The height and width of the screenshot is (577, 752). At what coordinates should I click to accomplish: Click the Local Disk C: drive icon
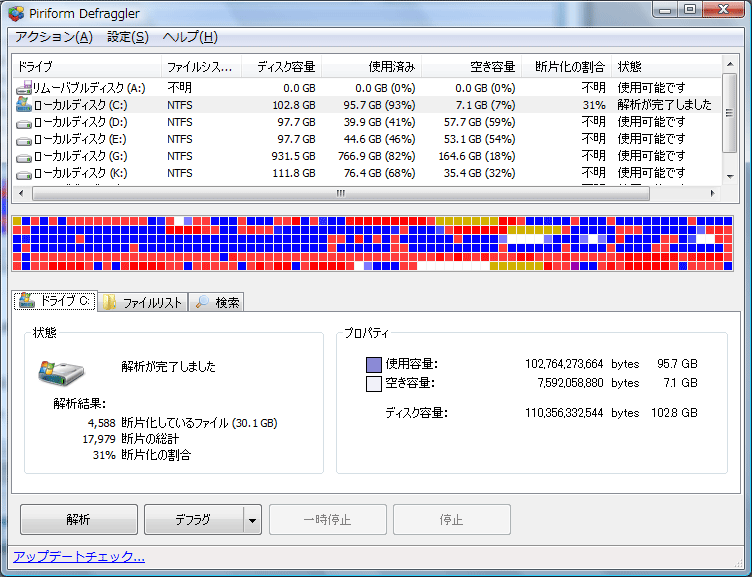[24, 104]
